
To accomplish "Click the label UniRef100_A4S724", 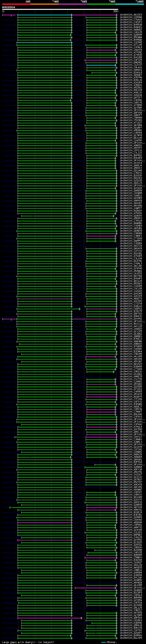I will (x=131, y=246).
